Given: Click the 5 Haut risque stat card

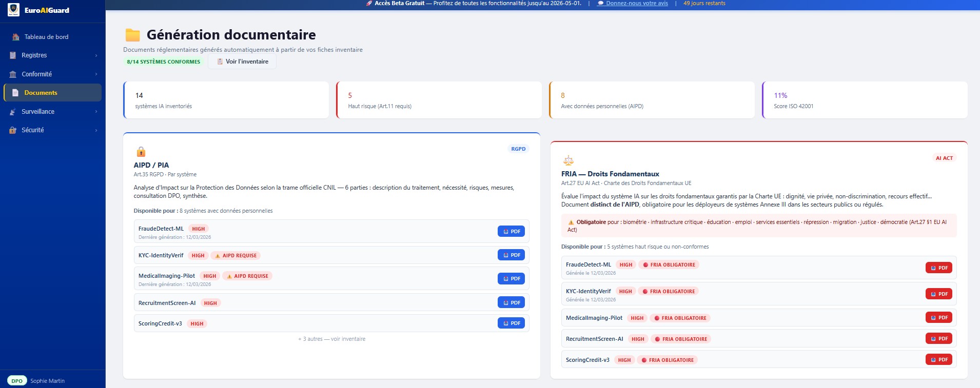Looking at the screenshot, I should coord(439,100).
